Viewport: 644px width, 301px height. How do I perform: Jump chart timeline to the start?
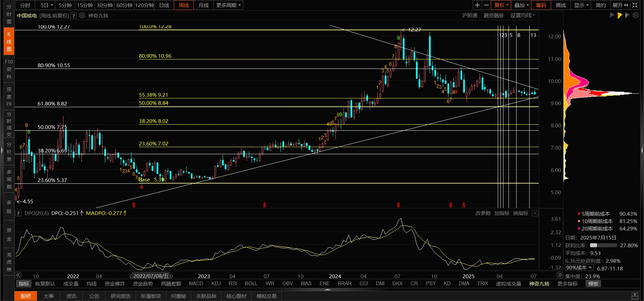pos(18,275)
